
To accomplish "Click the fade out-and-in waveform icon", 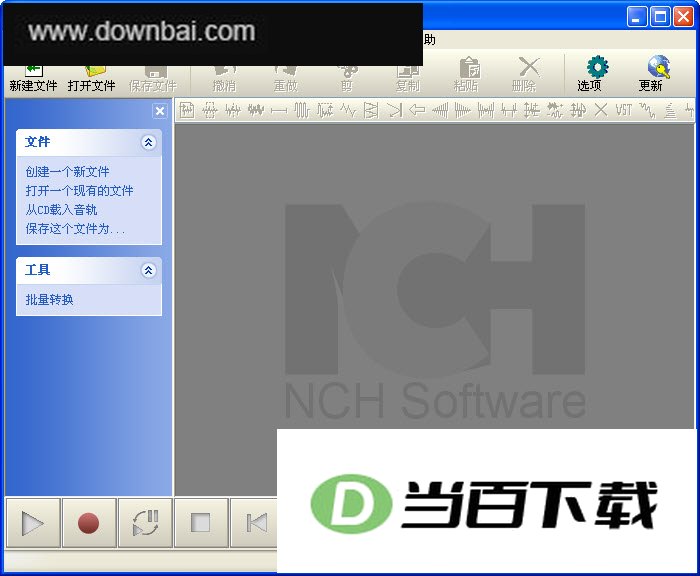I will point(486,110).
